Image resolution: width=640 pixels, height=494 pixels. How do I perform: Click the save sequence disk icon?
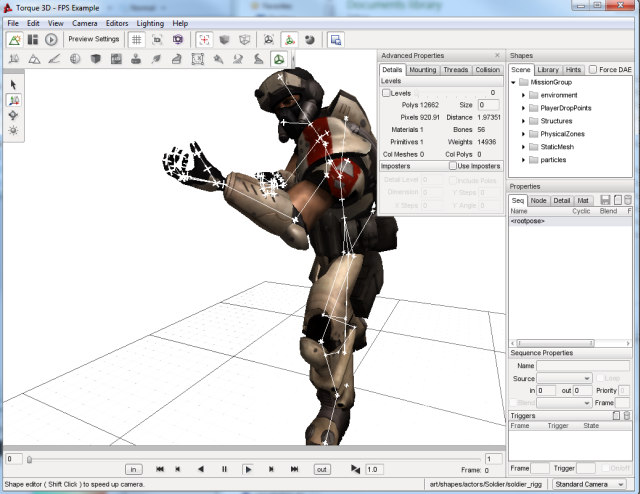point(605,200)
